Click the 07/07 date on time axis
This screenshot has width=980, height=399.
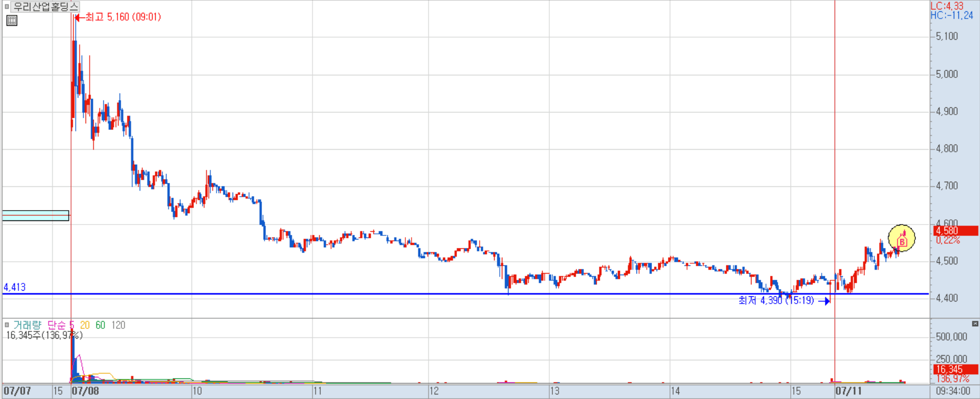(x=18, y=391)
